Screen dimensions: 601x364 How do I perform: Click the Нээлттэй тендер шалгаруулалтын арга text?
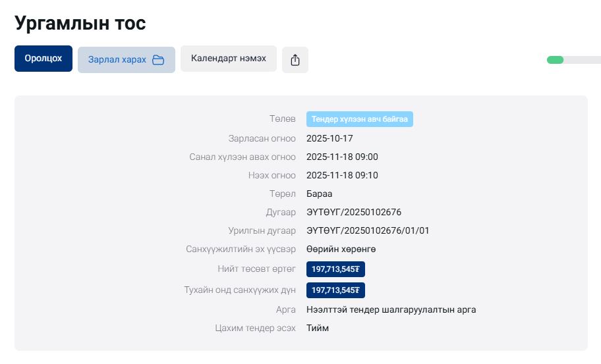tap(391, 309)
